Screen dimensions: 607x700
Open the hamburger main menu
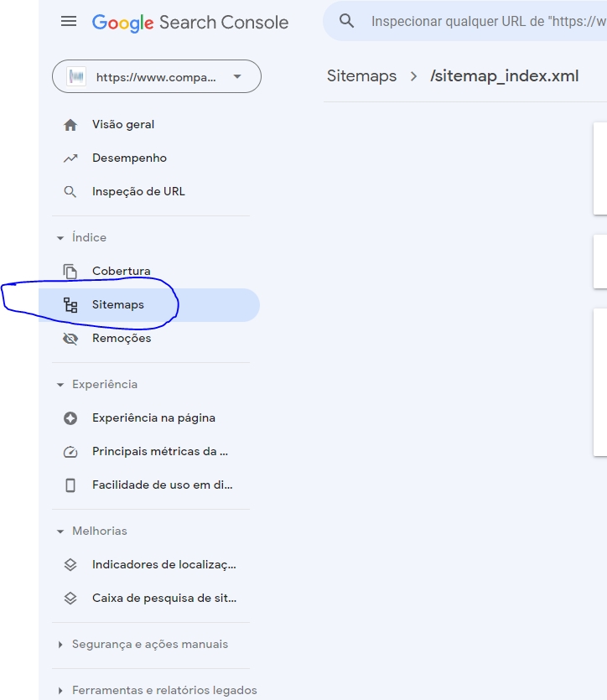coord(69,22)
